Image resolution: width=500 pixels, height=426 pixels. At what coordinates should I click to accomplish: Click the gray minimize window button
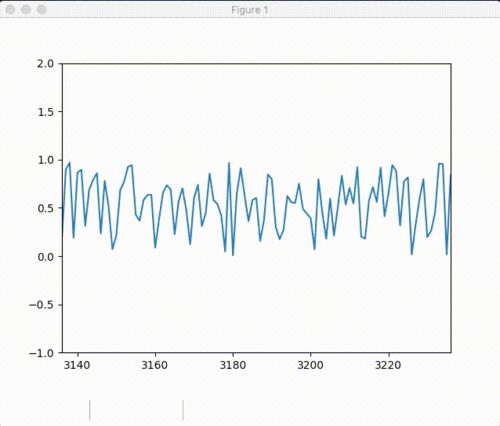[26, 10]
